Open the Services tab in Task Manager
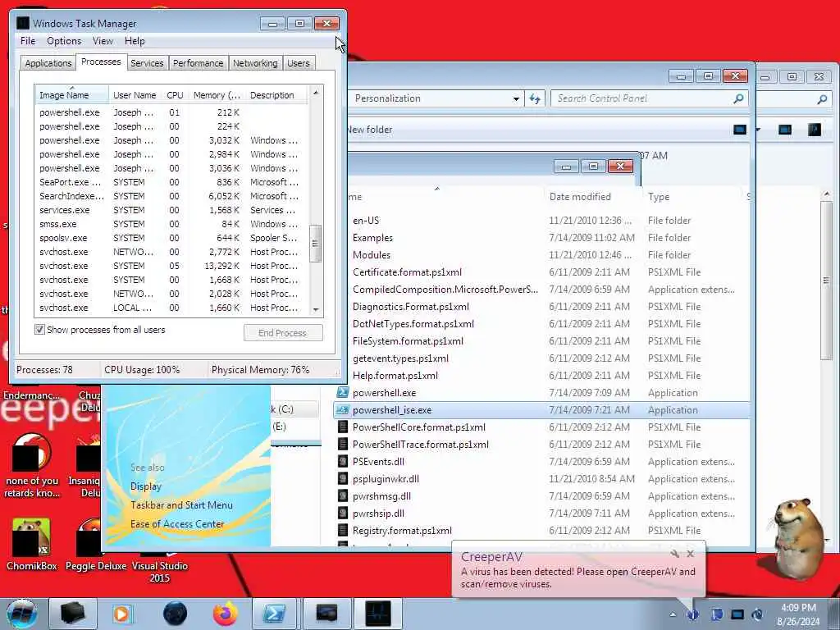This screenshot has width=840, height=630. pyautogui.click(x=147, y=63)
